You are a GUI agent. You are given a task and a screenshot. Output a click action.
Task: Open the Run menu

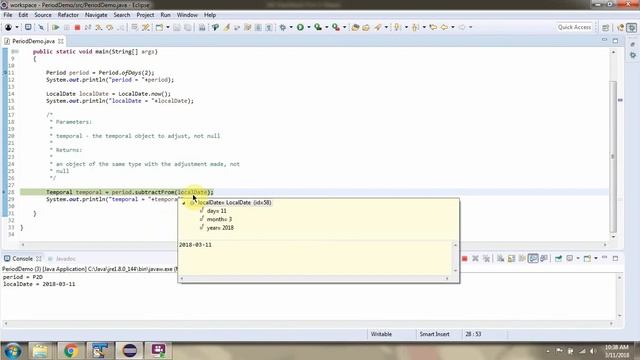pyautogui.click(x=165, y=15)
